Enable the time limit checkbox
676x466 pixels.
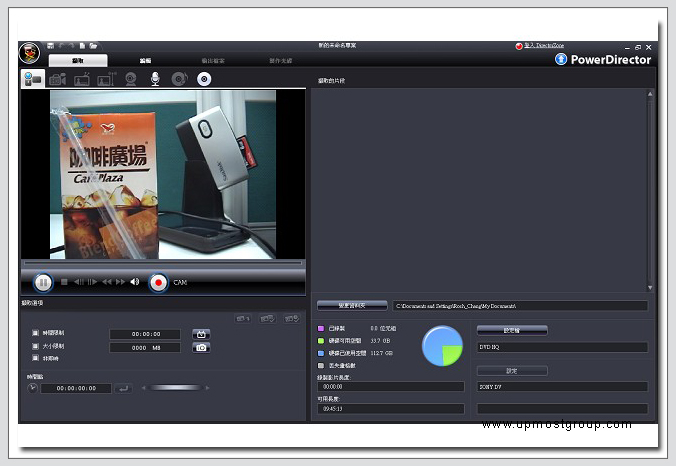click(x=36, y=333)
